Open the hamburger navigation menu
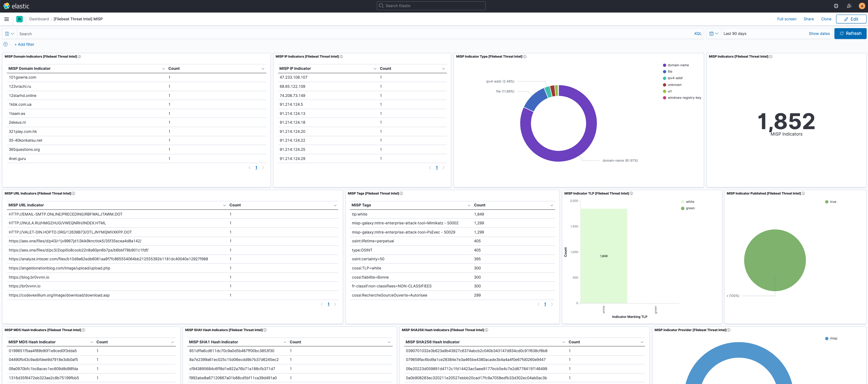 6,19
